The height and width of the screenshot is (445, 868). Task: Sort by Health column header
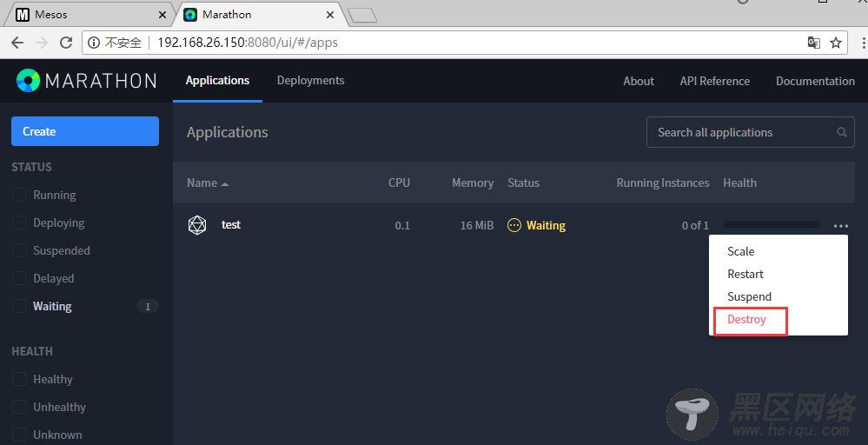[x=739, y=183]
